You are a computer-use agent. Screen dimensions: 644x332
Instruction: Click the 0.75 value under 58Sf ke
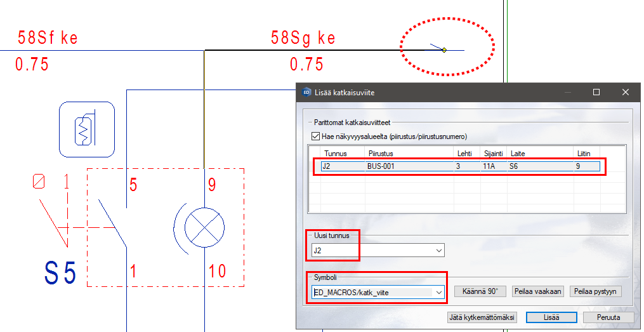(32, 65)
